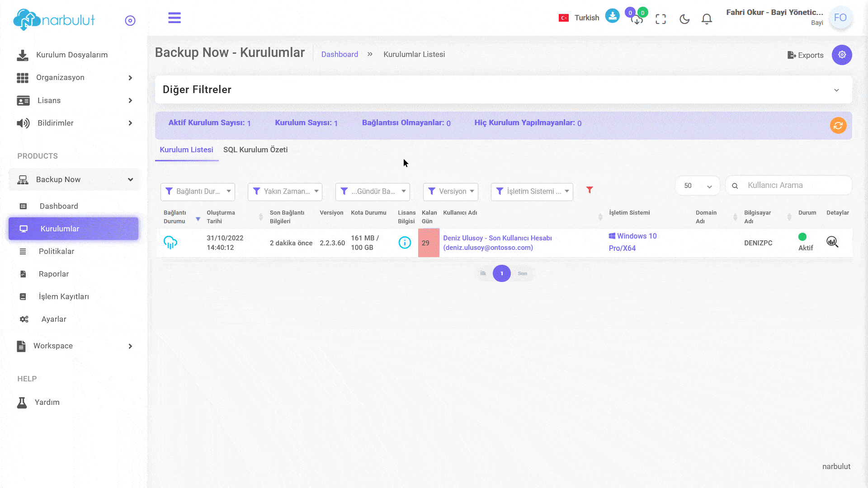Image resolution: width=868 pixels, height=488 pixels.
Task: Open Deniz Ulusoy user link
Action: 497,243
